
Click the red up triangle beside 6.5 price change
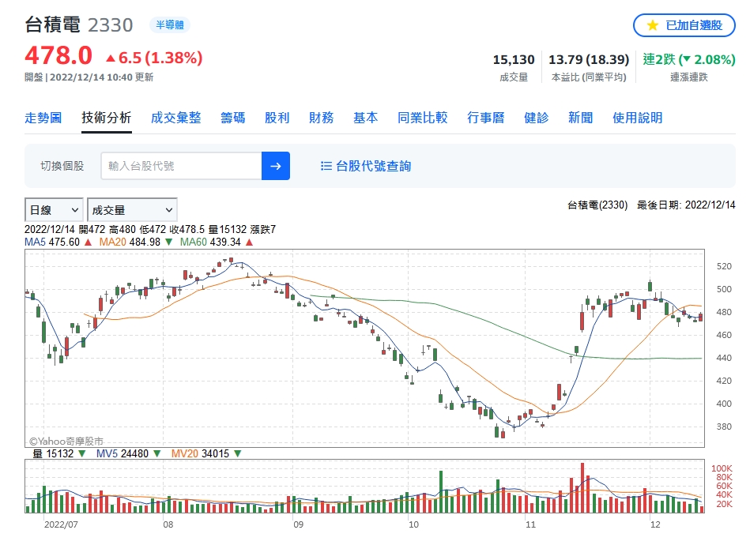(x=111, y=58)
